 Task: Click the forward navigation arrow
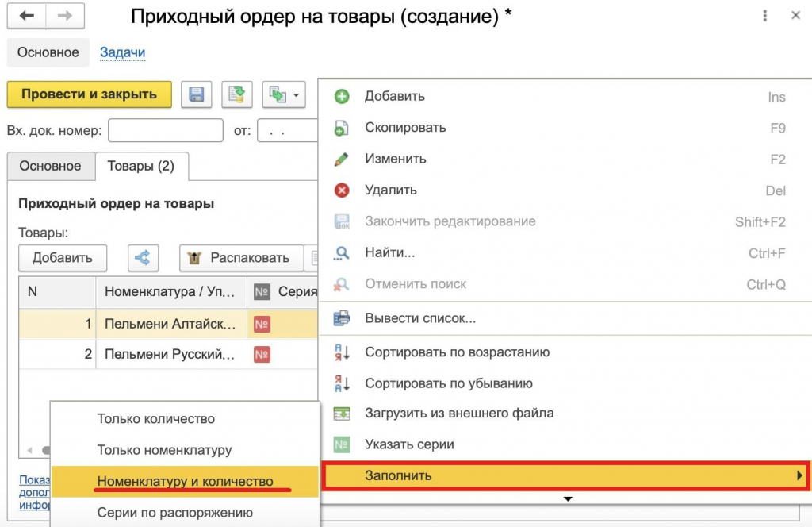click(65, 16)
